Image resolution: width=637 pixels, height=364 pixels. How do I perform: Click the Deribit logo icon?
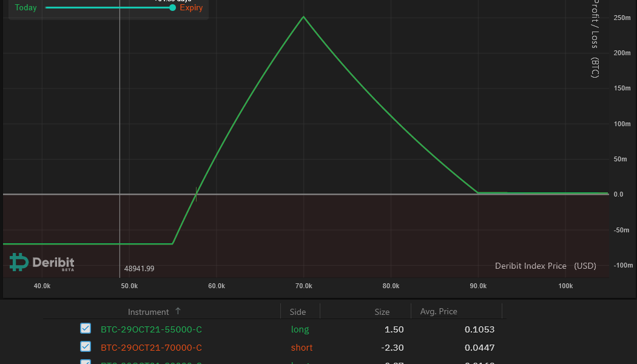point(19,262)
